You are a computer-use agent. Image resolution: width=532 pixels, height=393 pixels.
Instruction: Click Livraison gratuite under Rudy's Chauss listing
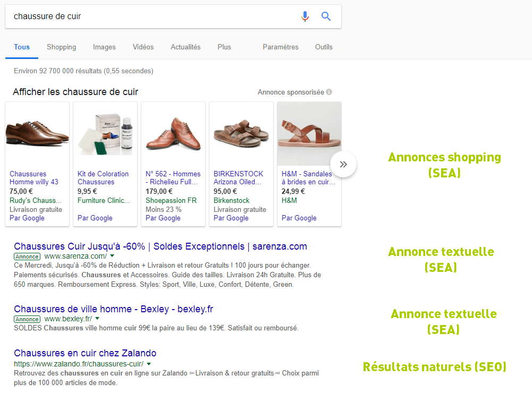pos(36,209)
